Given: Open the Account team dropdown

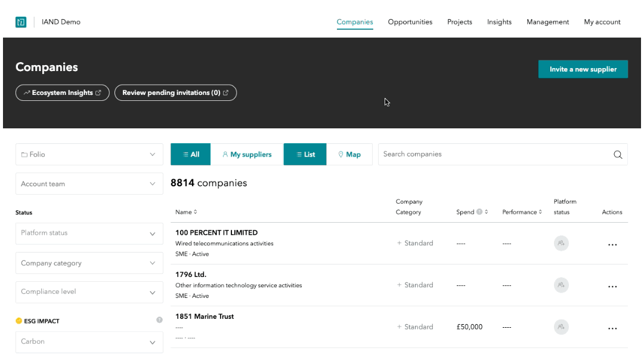Looking at the screenshot, I should tap(89, 184).
